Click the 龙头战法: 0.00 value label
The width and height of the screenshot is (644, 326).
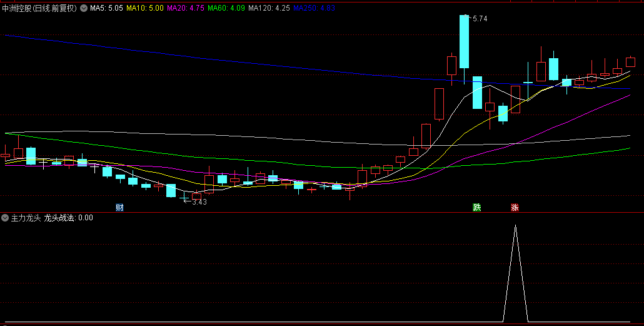69,218
